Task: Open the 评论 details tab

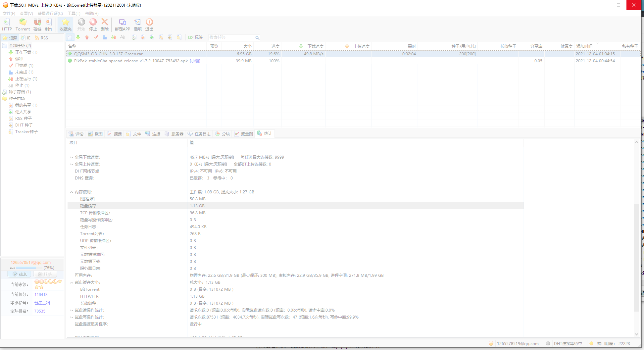Action: coord(76,134)
